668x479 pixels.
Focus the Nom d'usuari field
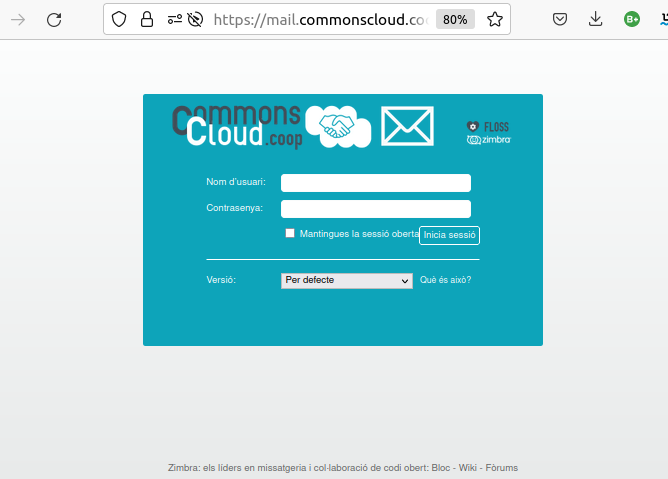[376, 183]
